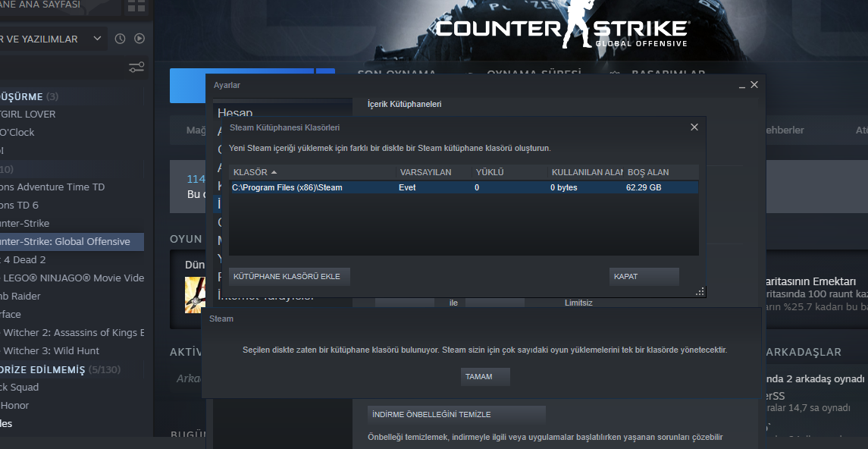Click the 62.29 GB free space cell

(644, 187)
